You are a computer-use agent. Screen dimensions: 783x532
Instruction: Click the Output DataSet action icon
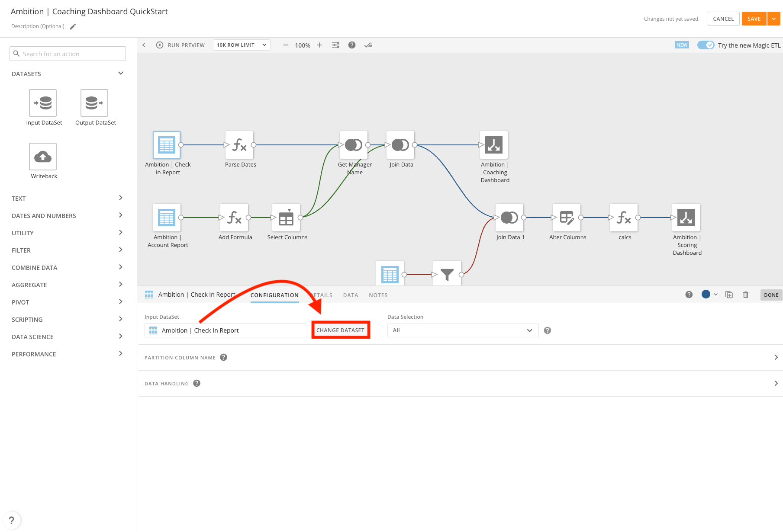pos(94,103)
